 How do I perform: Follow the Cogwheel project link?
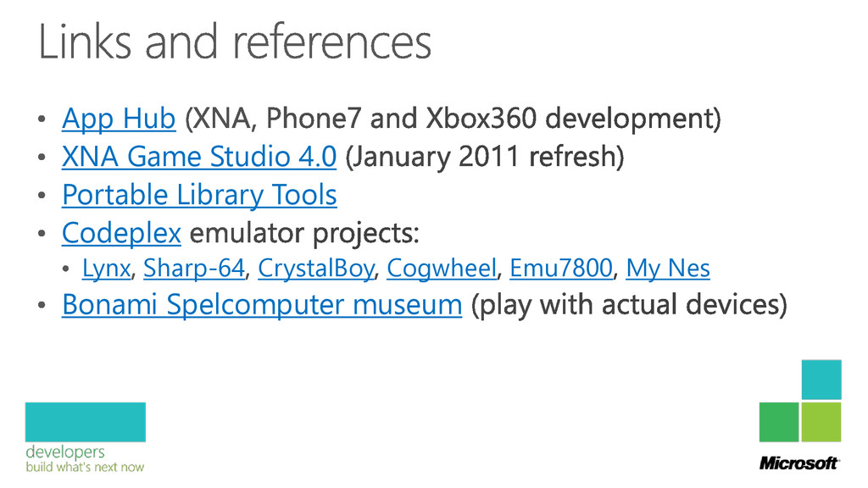click(441, 269)
